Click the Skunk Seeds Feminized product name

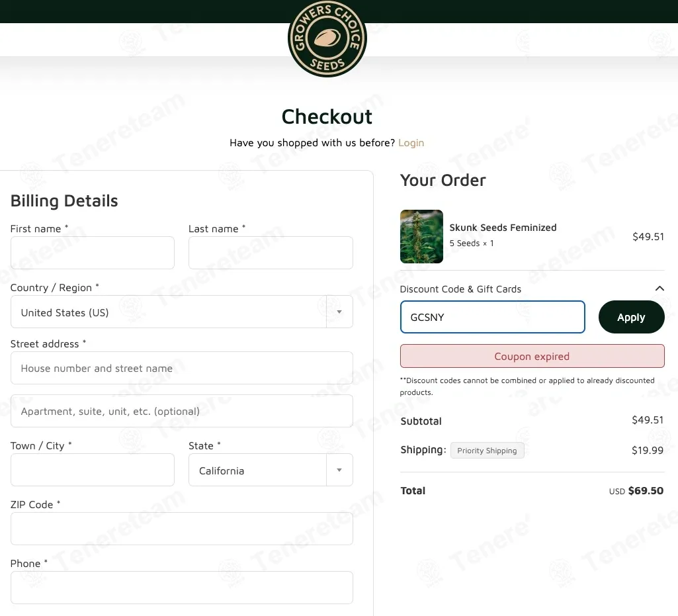click(503, 228)
